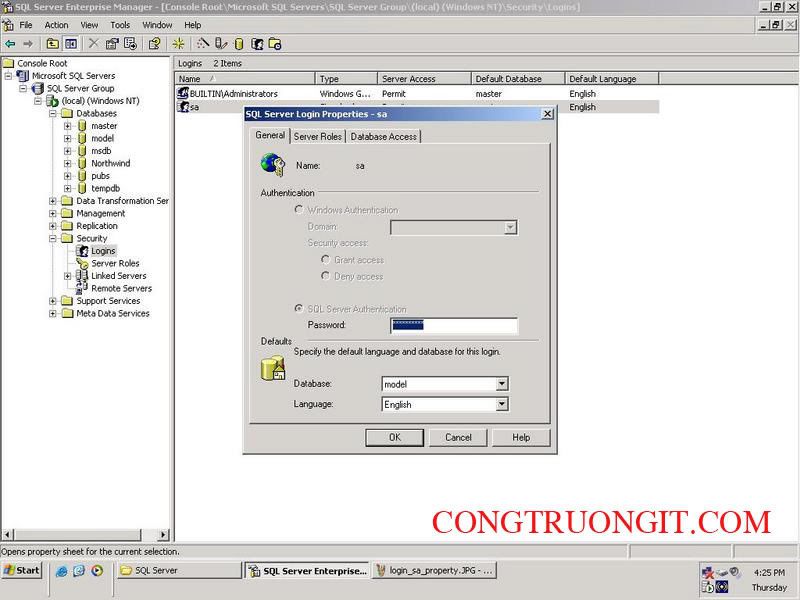Open the Window menu
The height and width of the screenshot is (600, 800).
(157, 25)
